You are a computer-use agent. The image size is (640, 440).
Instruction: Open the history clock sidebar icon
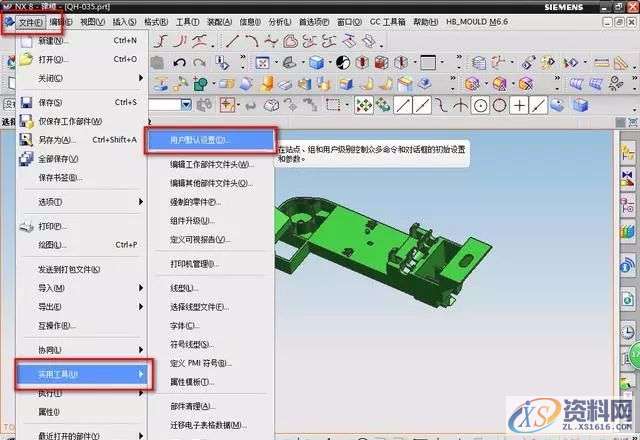pos(628,332)
